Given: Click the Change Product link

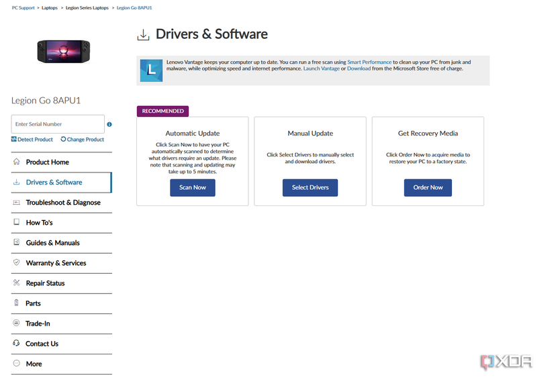Looking at the screenshot, I should (83, 140).
